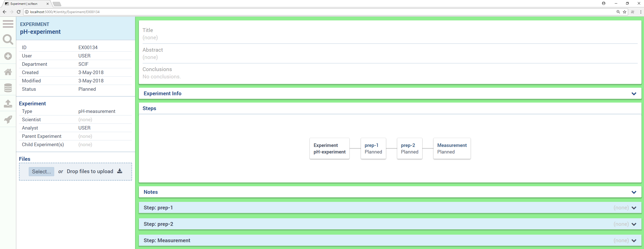
Task: Click the Experiment Info header label
Action: [x=162, y=94]
